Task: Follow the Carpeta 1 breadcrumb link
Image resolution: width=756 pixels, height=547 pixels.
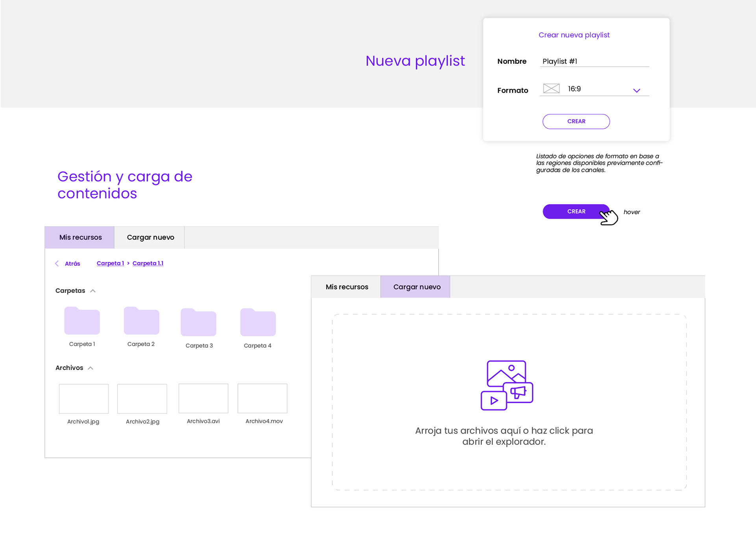Action: click(110, 263)
